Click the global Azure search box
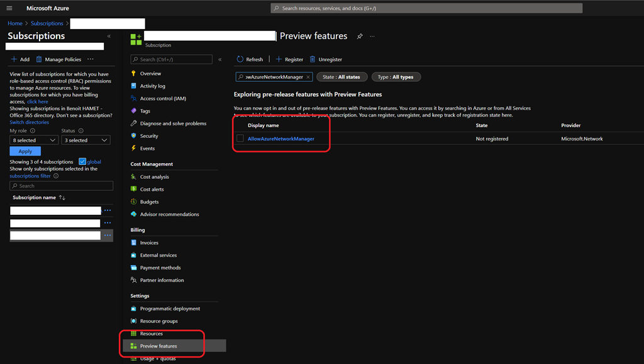Image resolution: width=644 pixels, height=364 pixels. [426, 8]
